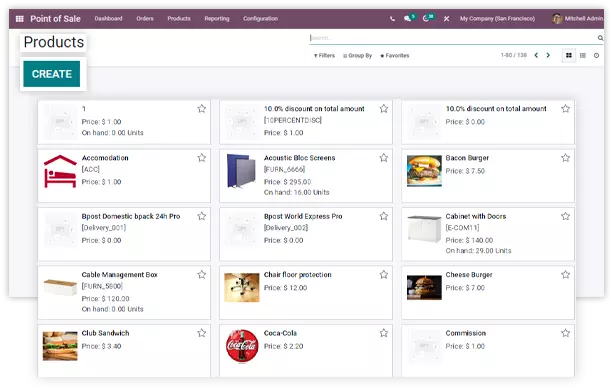Click the Bacon Burger product image
Viewport: 612px width, 388px height.
pos(424,171)
